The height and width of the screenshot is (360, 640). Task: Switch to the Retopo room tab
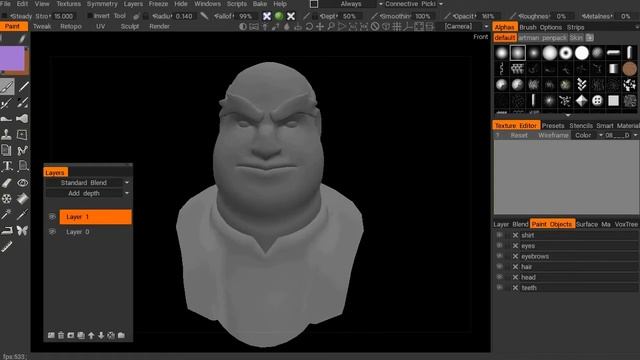coord(71,27)
